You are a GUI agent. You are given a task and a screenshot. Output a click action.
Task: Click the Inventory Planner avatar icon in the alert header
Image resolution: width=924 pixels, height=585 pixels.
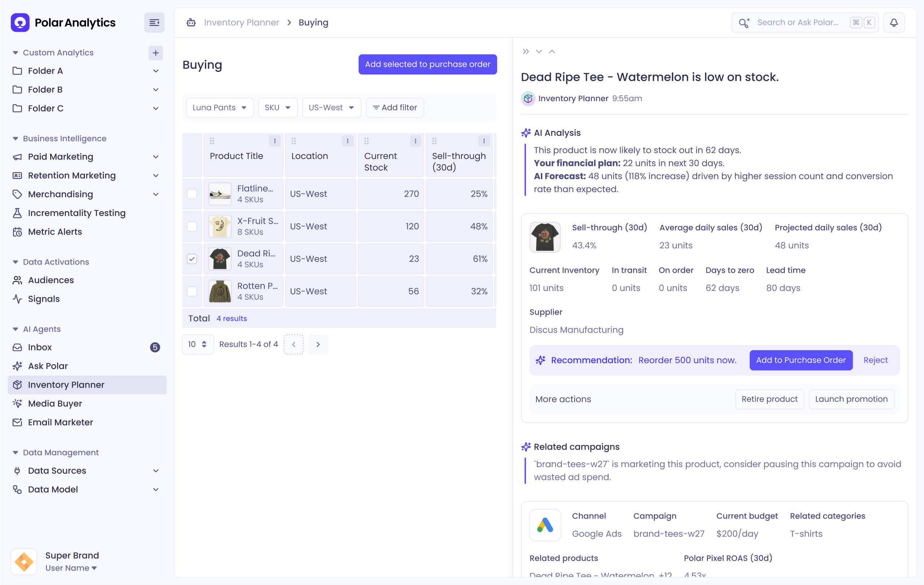(x=528, y=99)
